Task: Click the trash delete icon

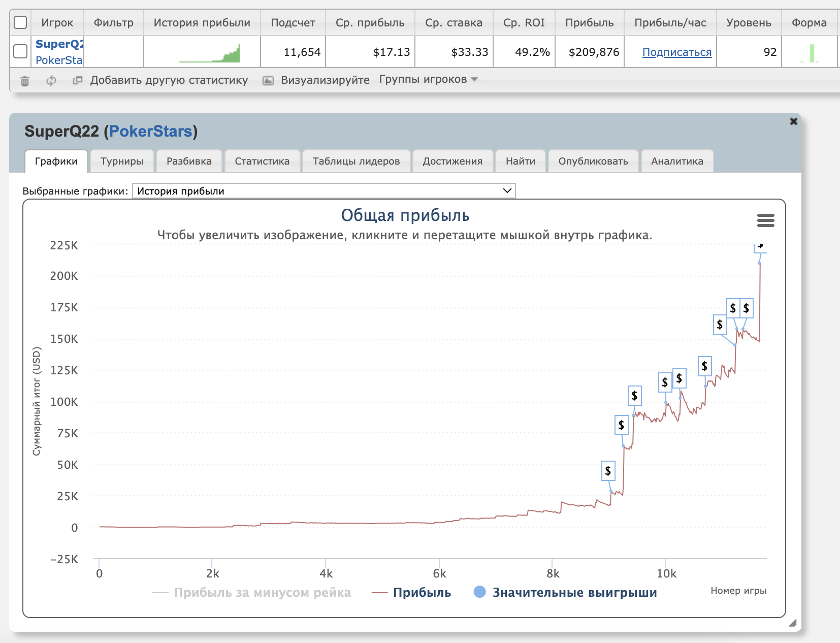Action: (25, 81)
